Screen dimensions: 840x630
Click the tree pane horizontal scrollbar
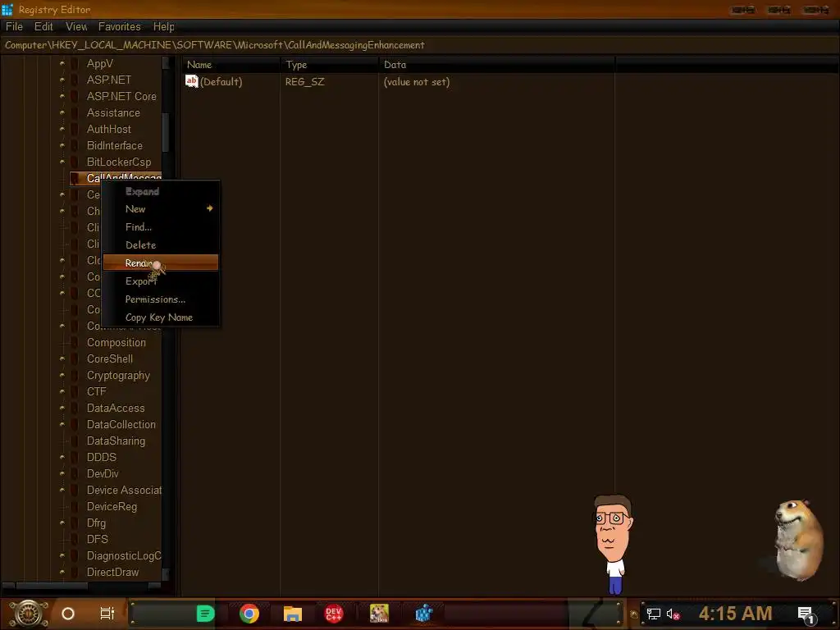81,586
